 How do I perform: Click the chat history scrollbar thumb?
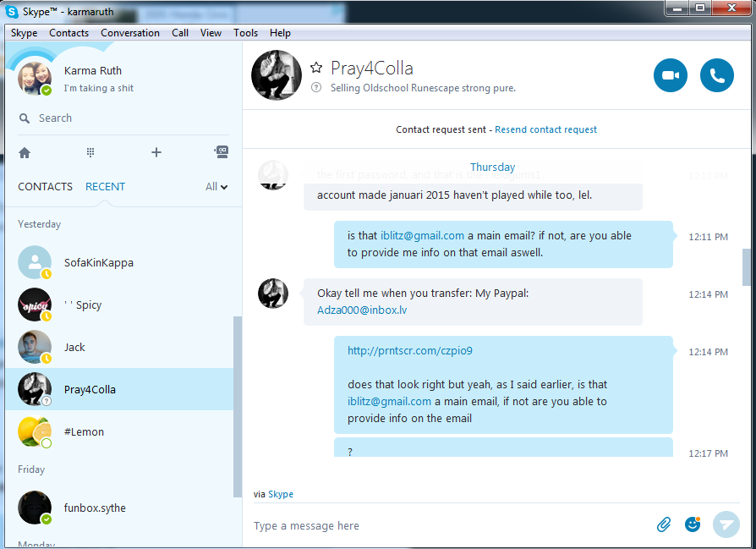(x=747, y=267)
